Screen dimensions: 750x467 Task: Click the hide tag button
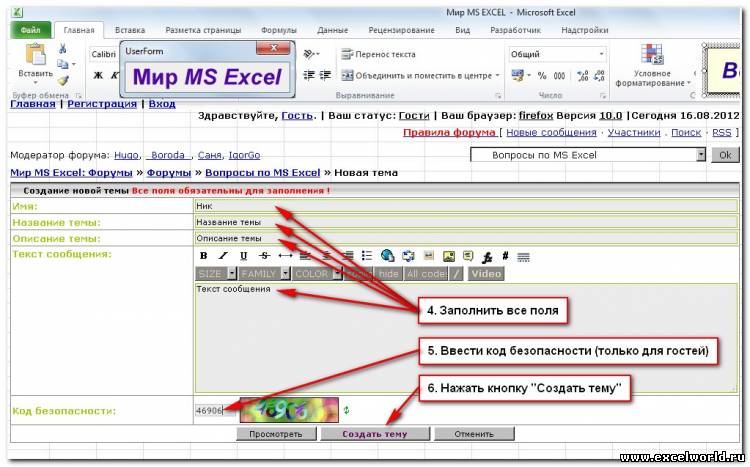pos(388,274)
